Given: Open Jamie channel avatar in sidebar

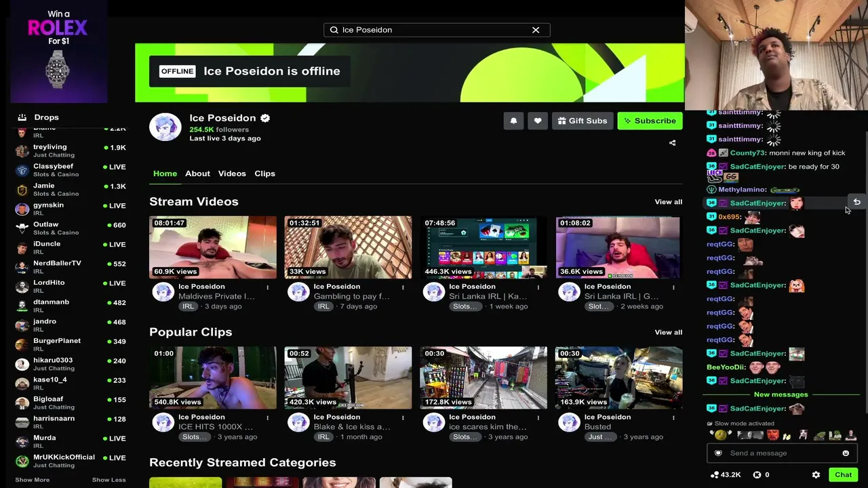Looking at the screenshot, I should click(x=22, y=190).
